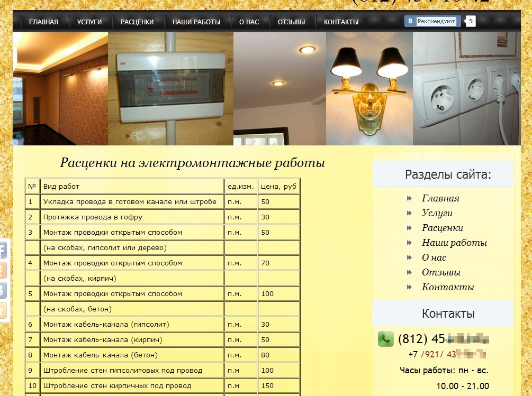This screenshot has height=396, width=532.
Task: Open the НАШИ РАБОТЫ menu item
Action: (x=196, y=22)
